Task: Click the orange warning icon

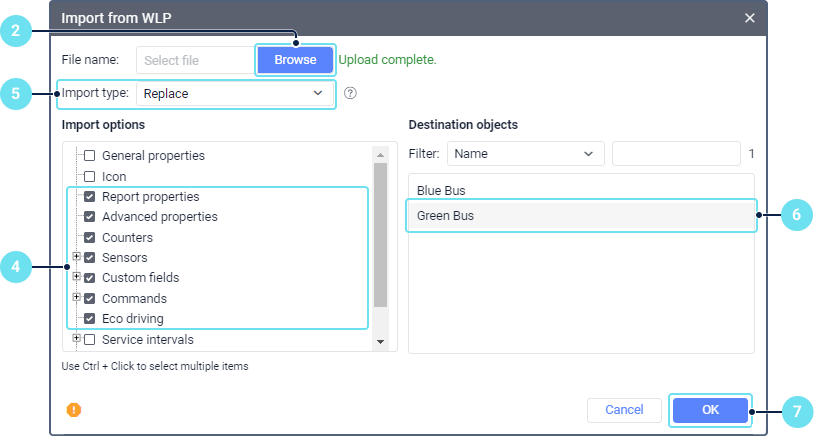Action: pyautogui.click(x=74, y=410)
